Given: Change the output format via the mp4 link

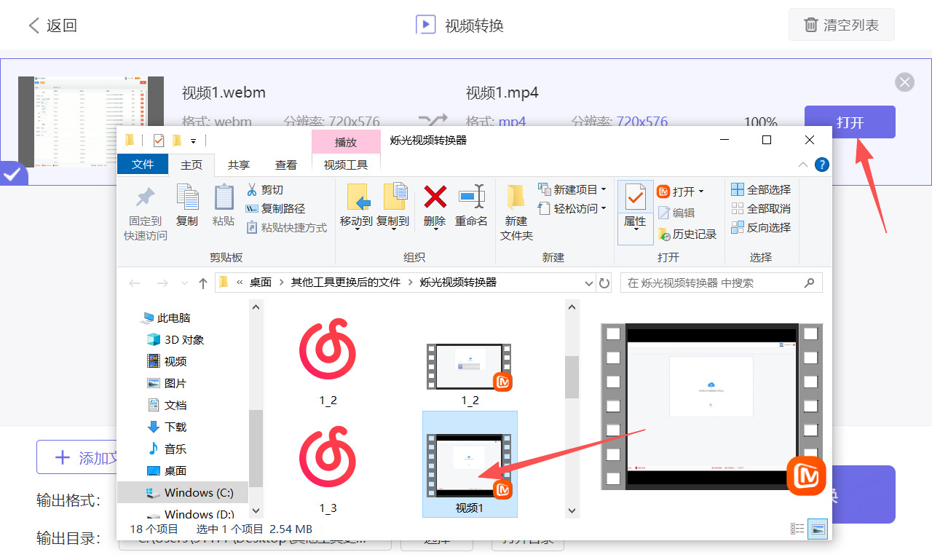Looking at the screenshot, I should [513, 122].
